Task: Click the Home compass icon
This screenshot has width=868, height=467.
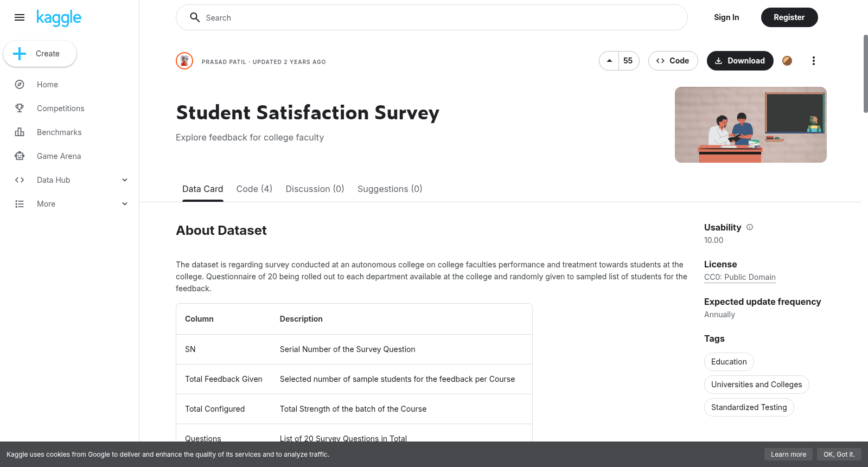Action: pyautogui.click(x=20, y=85)
